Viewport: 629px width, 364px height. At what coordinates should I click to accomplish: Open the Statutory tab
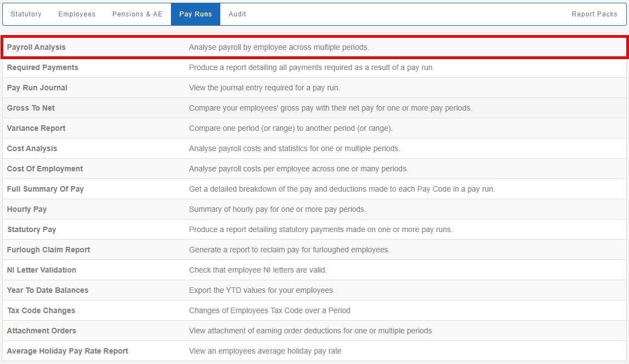click(26, 14)
